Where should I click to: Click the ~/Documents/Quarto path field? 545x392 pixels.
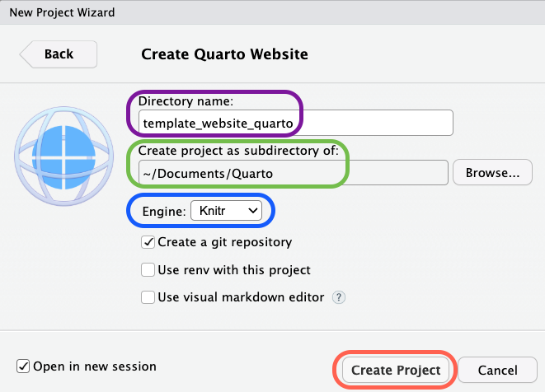pos(293,173)
